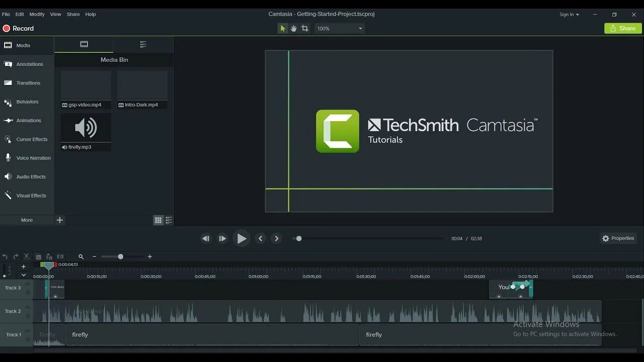The width and height of the screenshot is (644, 362).
Task: Activate the Pan hand tool
Action: tap(293, 28)
